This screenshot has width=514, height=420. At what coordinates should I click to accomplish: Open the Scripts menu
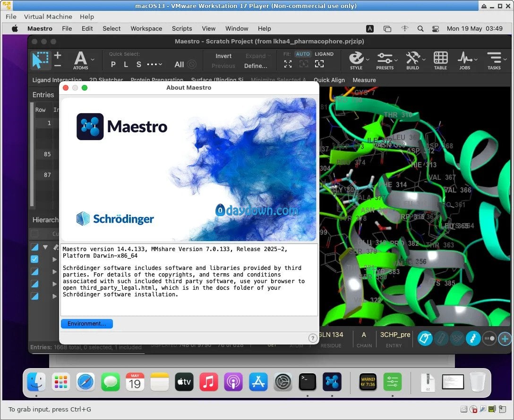click(x=182, y=28)
